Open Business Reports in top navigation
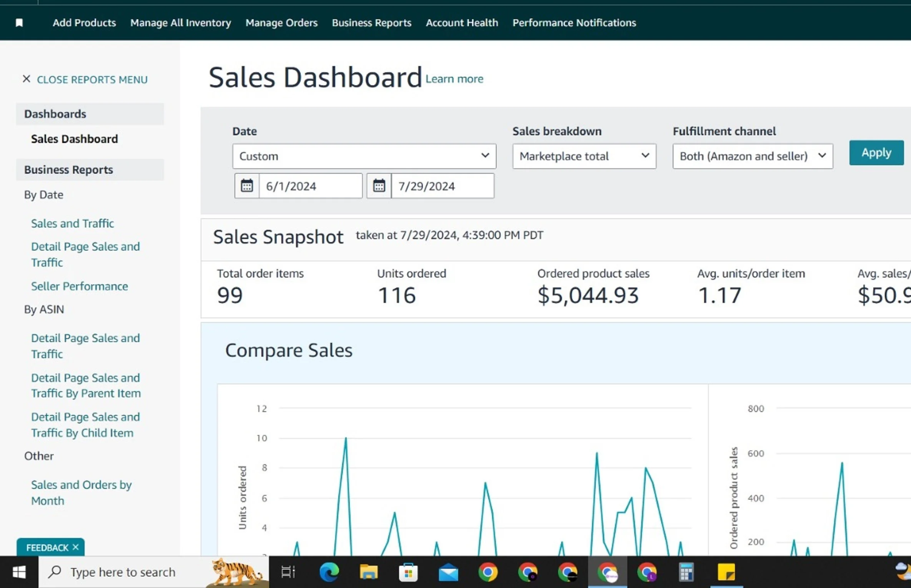911x588 pixels. (371, 23)
